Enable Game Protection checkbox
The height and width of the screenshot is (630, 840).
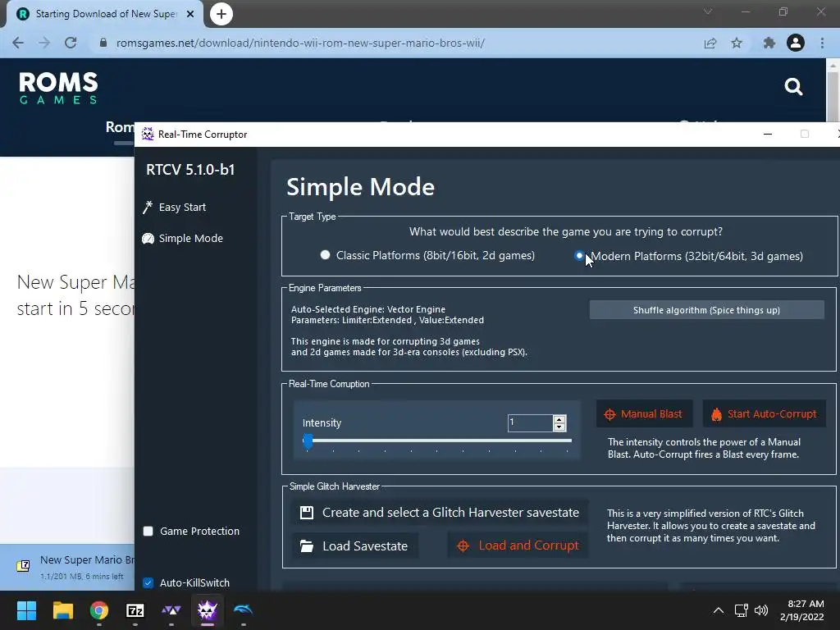pos(148,531)
